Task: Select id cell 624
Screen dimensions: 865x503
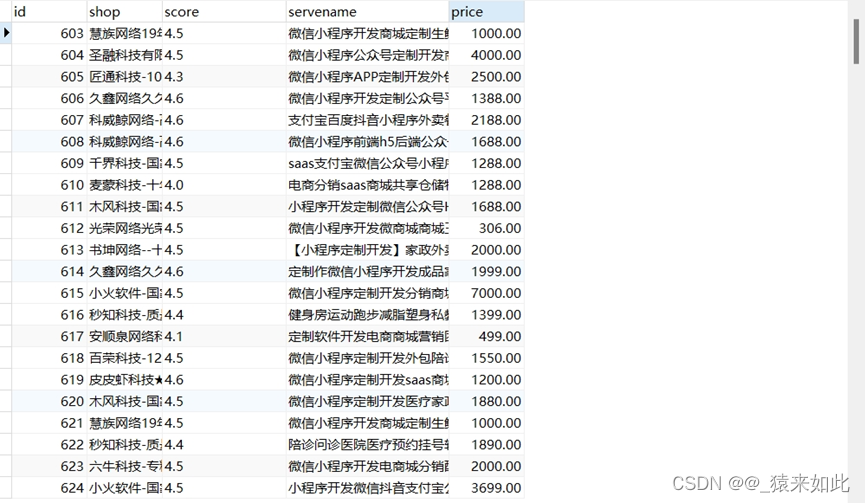Action: (49, 488)
